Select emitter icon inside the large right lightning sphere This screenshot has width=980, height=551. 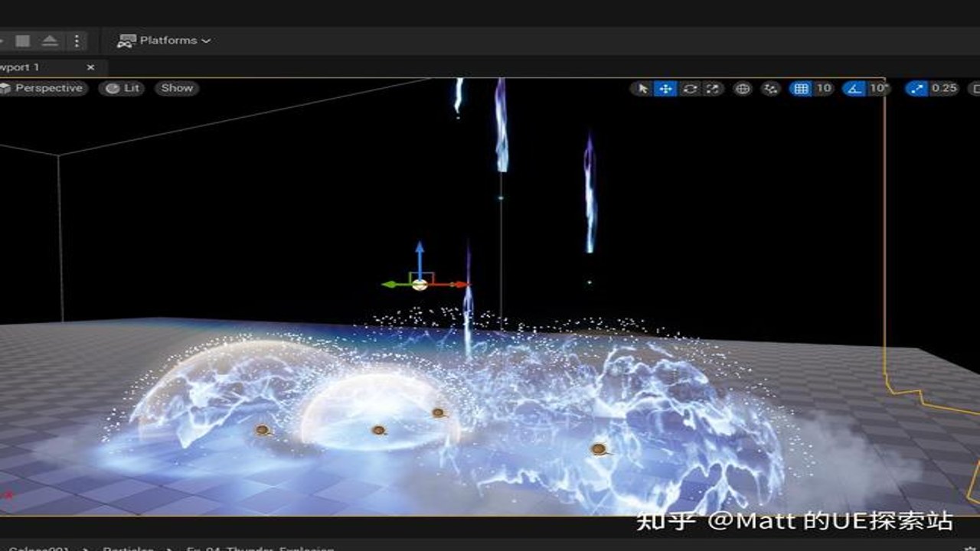pos(599,449)
